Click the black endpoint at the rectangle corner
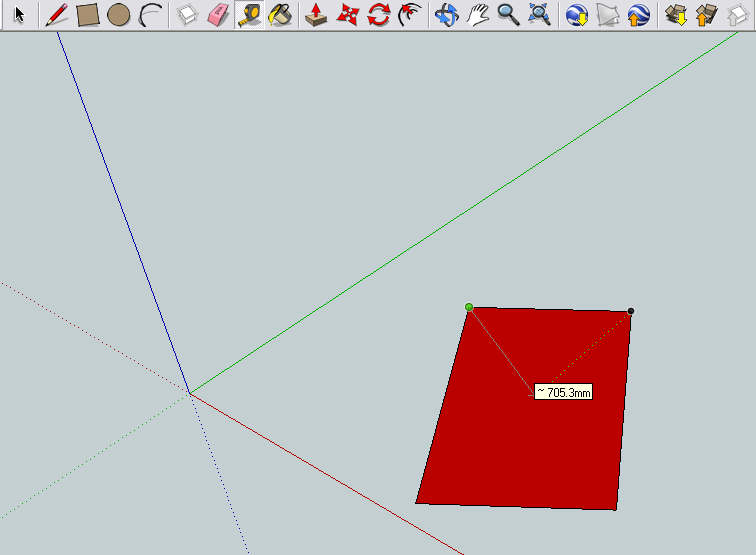The height and width of the screenshot is (555, 756). [x=631, y=311]
